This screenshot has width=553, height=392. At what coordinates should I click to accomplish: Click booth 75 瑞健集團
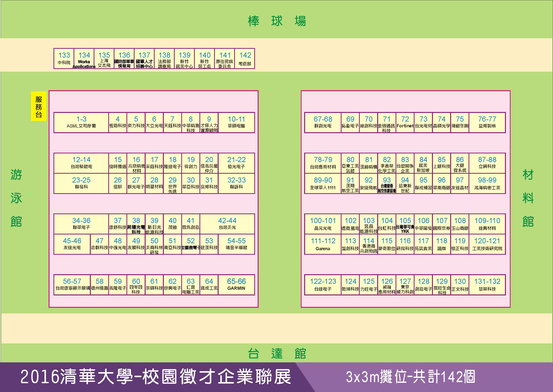(x=460, y=122)
